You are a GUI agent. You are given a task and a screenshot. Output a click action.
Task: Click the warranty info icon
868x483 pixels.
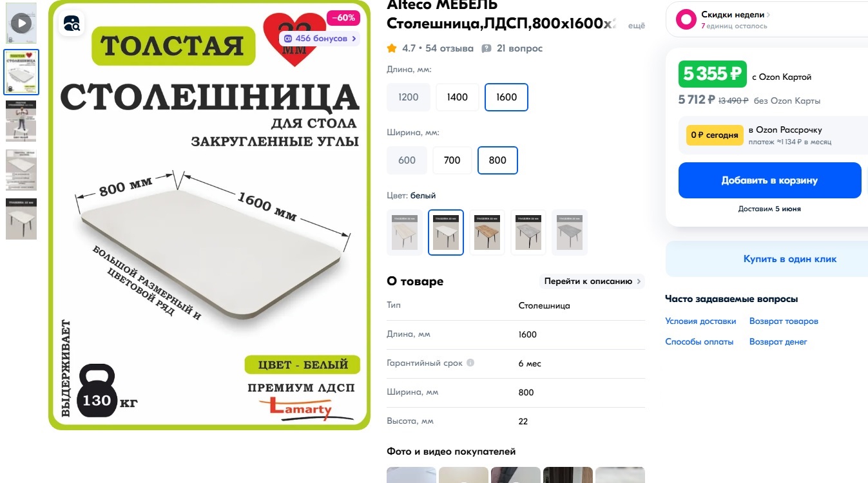point(470,363)
